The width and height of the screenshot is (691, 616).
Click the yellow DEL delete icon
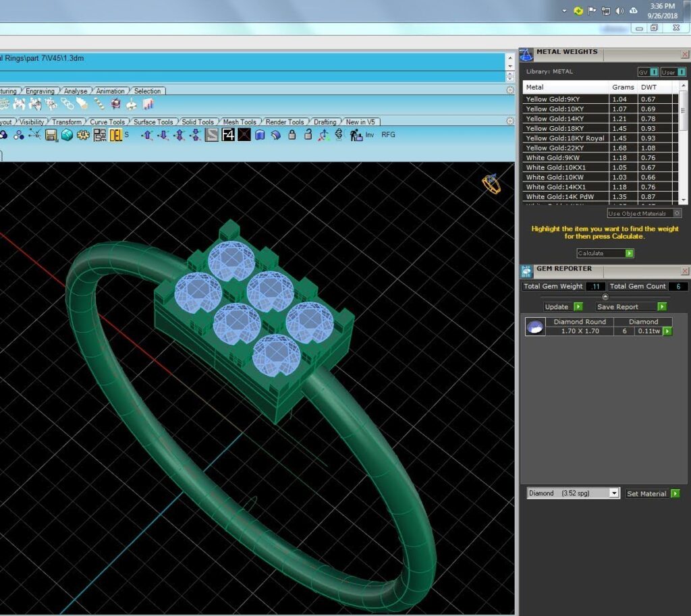coord(115,135)
